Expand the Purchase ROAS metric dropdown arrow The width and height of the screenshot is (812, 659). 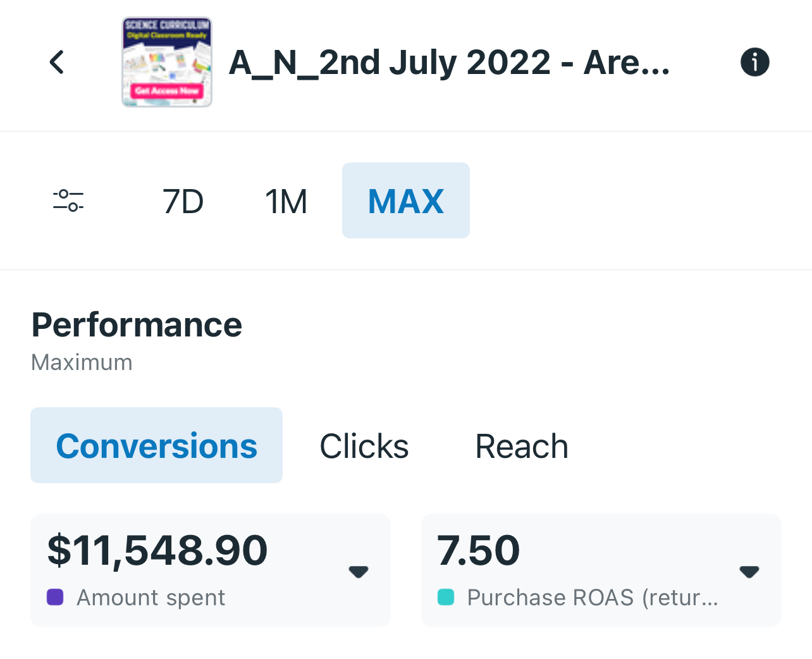click(749, 572)
